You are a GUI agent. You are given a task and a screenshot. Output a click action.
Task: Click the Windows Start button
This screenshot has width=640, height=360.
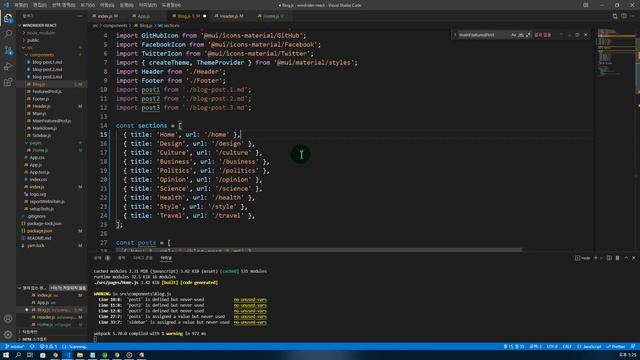pos(6,355)
